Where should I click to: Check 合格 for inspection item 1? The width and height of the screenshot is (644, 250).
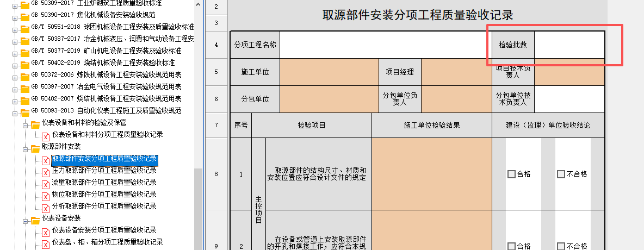click(511, 174)
